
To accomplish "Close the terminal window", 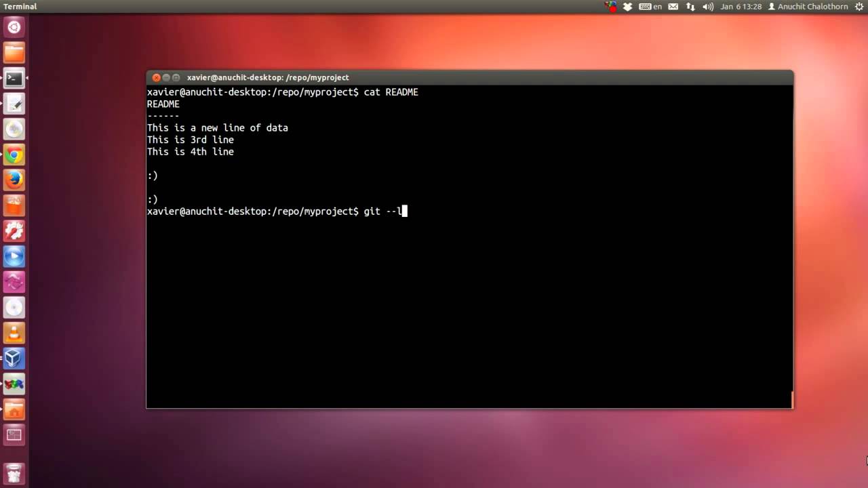I will (x=156, y=77).
